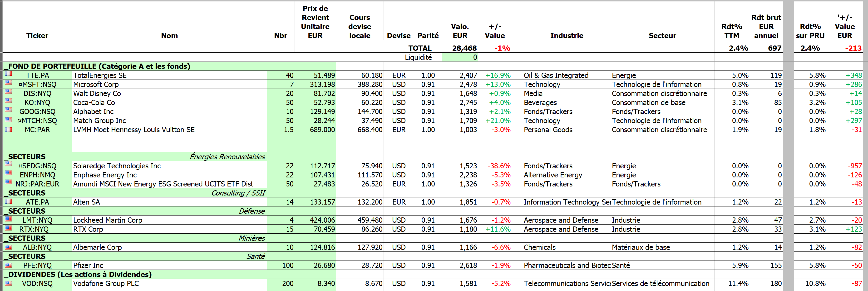
Task: Select the Industrie column header
Action: (x=567, y=35)
